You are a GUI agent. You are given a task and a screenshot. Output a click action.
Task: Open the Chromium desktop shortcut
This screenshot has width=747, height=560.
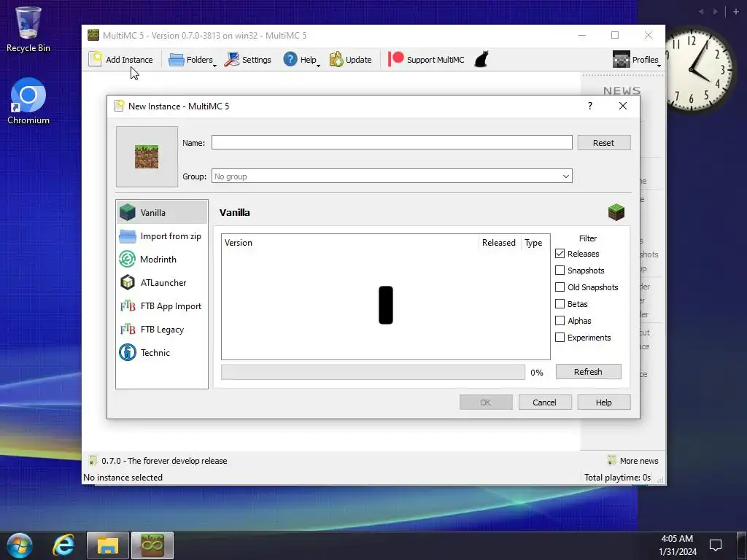pos(28,101)
